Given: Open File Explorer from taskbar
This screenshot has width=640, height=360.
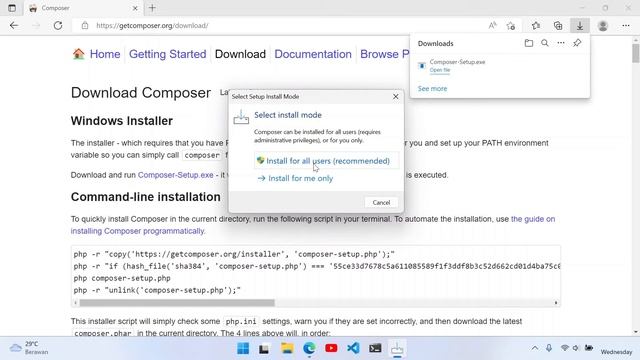Looking at the screenshot, I should tap(287, 349).
